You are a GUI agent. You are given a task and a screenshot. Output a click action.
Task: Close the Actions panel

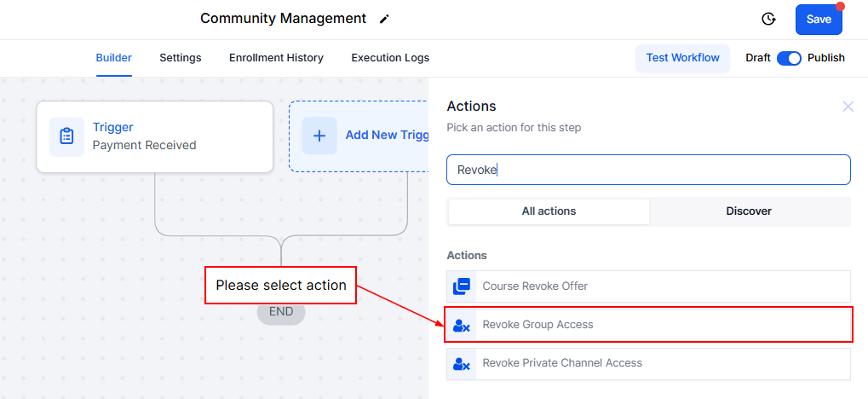[848, 107]
